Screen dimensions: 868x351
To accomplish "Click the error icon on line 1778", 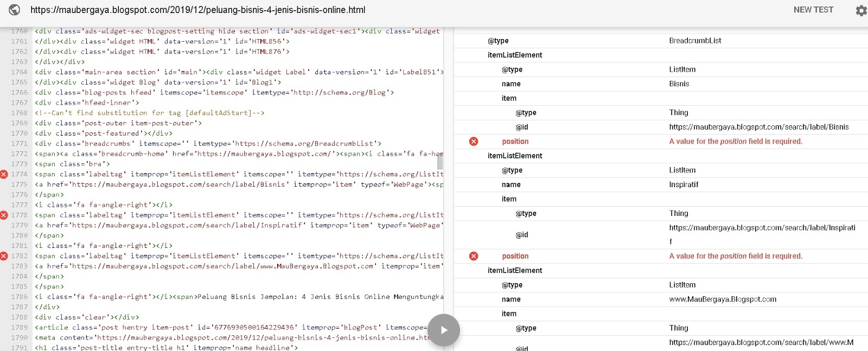I will click(4, 215).
